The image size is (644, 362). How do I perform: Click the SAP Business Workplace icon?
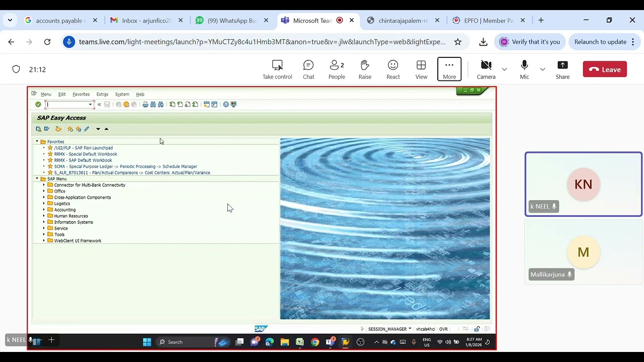coord(58,129)
